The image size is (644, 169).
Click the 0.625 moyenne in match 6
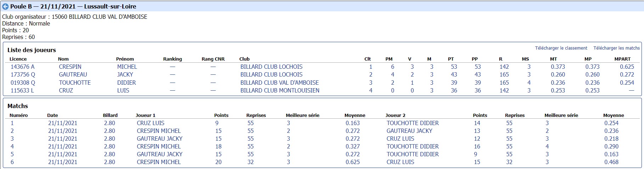352,162
